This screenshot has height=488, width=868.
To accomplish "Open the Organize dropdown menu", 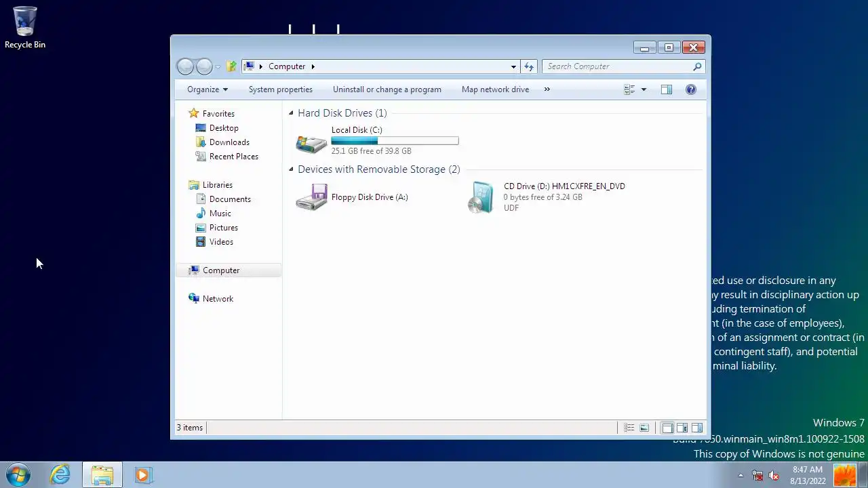I will [x=208, y=89].
